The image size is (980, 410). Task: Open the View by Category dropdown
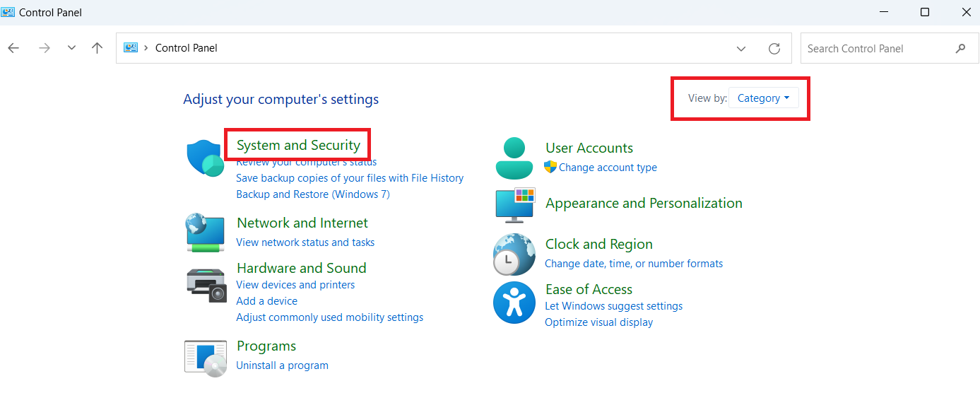[763, 98]
